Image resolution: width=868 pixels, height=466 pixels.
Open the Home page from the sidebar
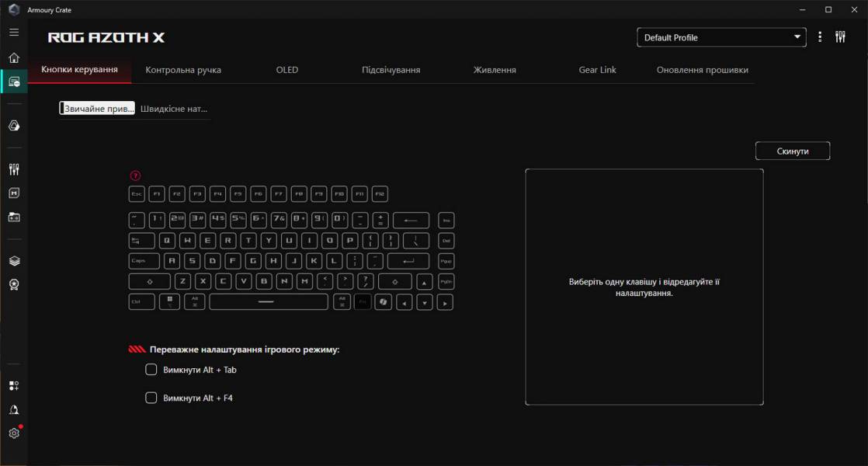point(13,57)
